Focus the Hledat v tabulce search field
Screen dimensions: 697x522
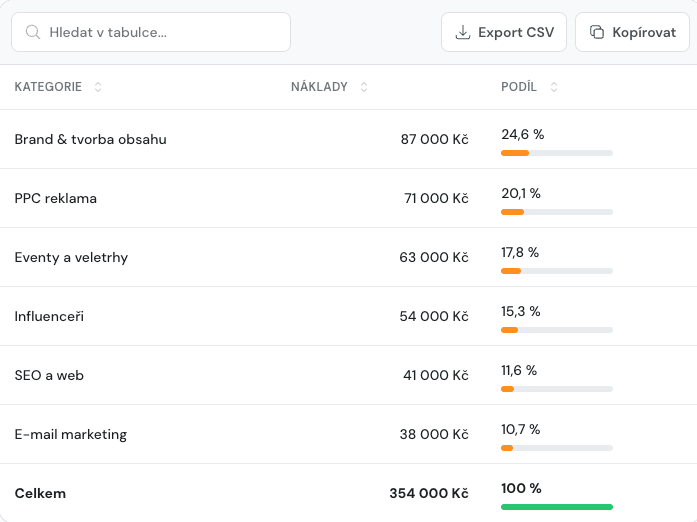coord(151,32)
